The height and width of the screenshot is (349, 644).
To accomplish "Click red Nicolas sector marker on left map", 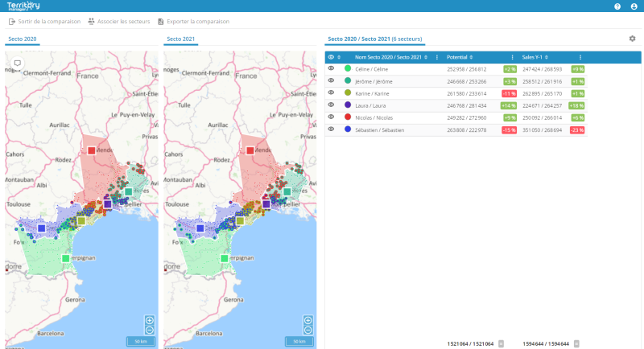I will [92, 150].
